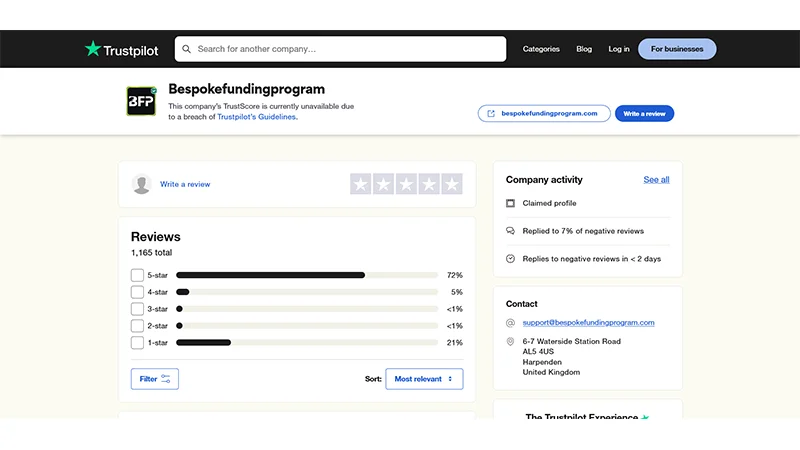The image size is (800, 450).
Task: Click the 2-star rating bar
Action: click(307, 326)
